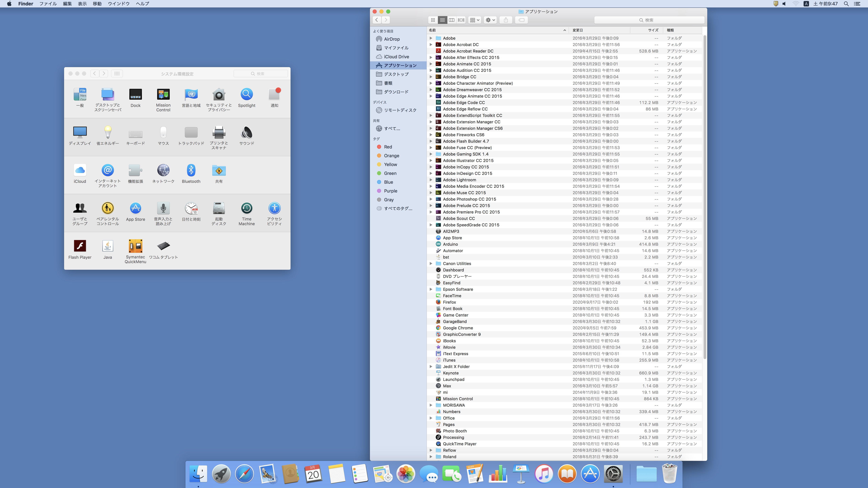
Task: Select the Purple tag in sidebar
Action: point(390,191)
